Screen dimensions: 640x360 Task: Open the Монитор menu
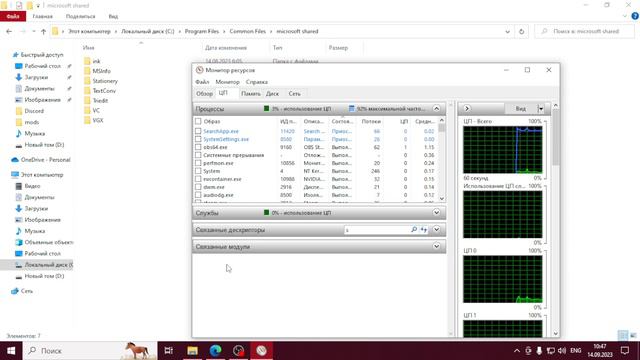click(x=227, y=82)
